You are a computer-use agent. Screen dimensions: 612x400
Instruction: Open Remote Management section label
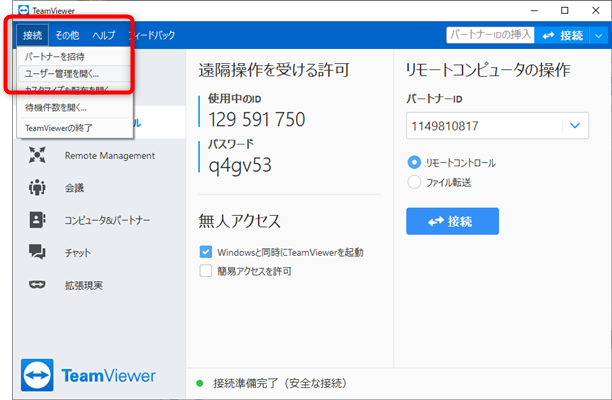coord(110,156)
